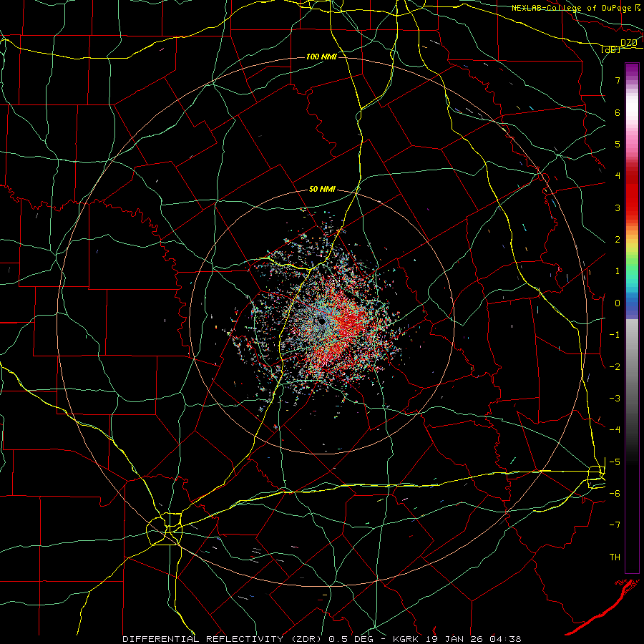Viewport: 644px width, 644px height.
Task: Click the -3 dB scale label
Action: (615, 399)
